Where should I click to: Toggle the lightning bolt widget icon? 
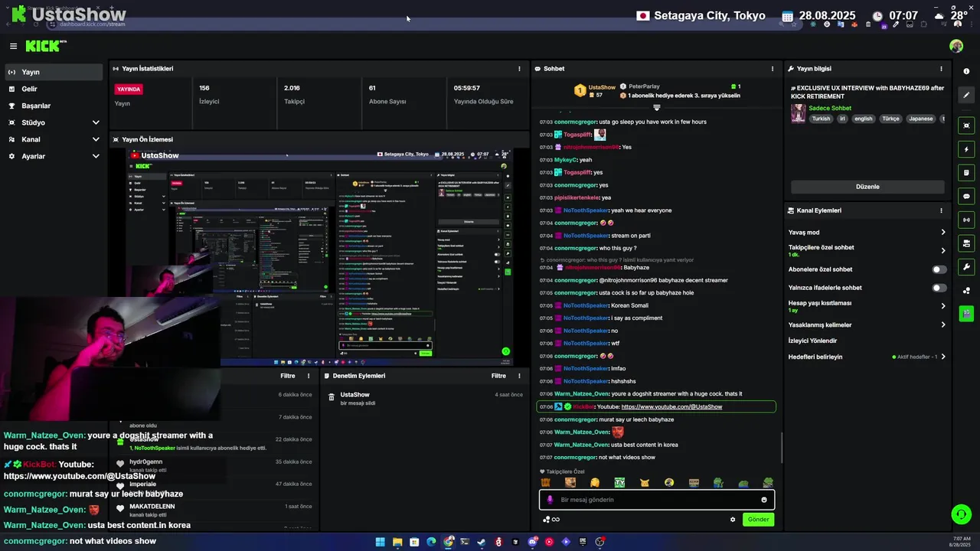[966, 149]
